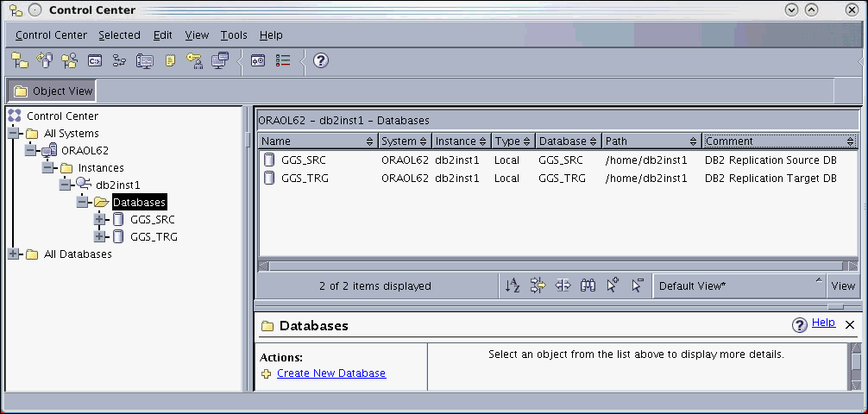868x414 pixels.
Task: Select GGS_TRG in the tree
Action: (x=154, y=237)
